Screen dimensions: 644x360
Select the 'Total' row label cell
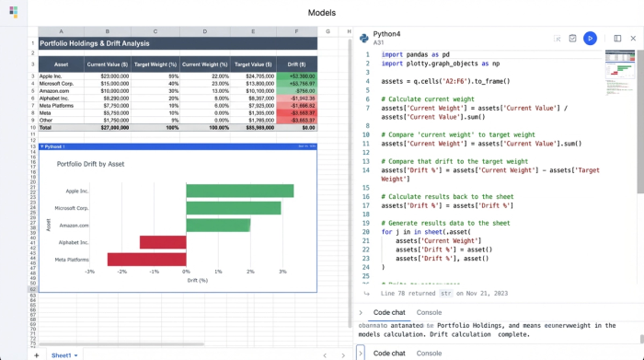(62, 128)
